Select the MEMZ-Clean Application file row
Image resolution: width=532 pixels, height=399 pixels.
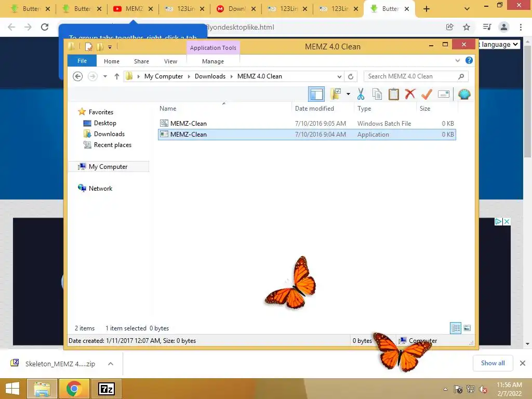coord(307,135)
